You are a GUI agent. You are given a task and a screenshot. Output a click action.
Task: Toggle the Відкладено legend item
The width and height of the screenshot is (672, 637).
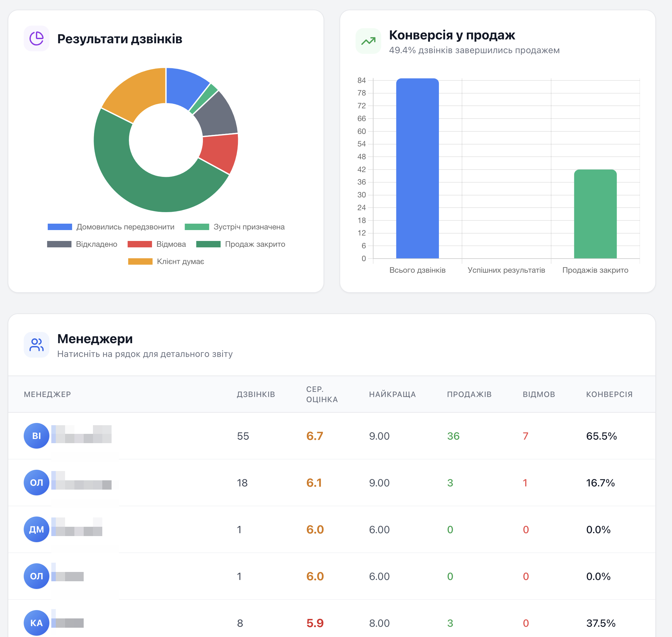coord(82,244)
